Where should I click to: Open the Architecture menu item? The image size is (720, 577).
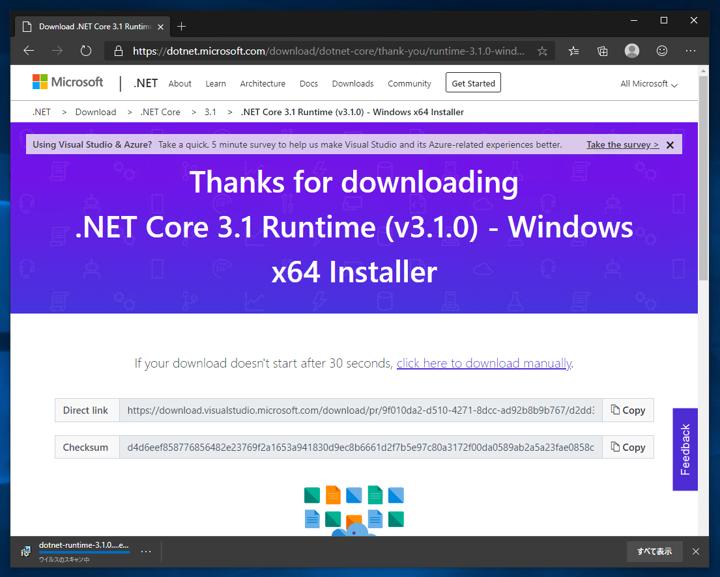[263, 84]
